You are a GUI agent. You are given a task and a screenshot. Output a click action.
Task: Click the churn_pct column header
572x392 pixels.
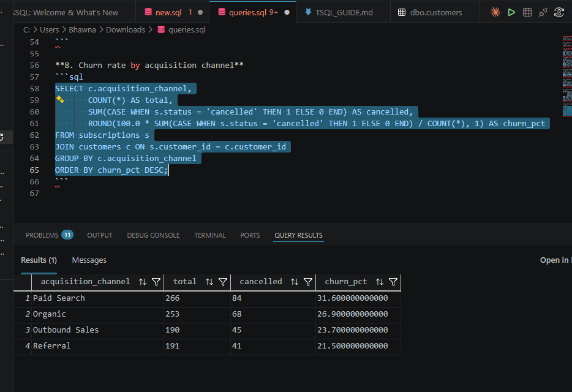pos(346,282)
